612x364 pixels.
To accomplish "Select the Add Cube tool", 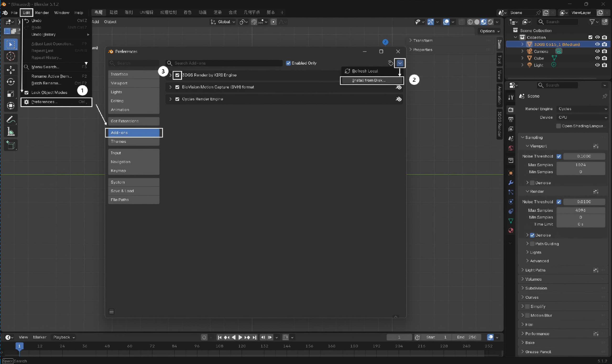I will coord(11,145).
